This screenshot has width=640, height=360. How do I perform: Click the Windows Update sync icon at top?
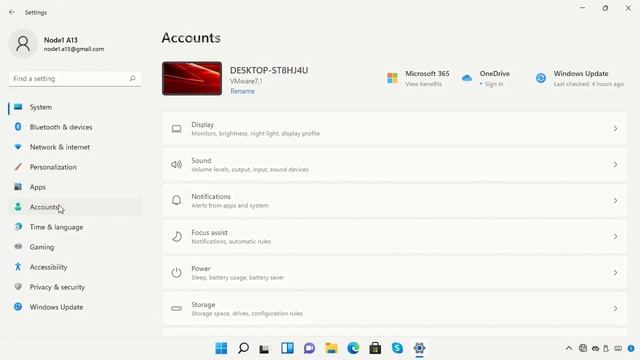click(x=541, y=78)
